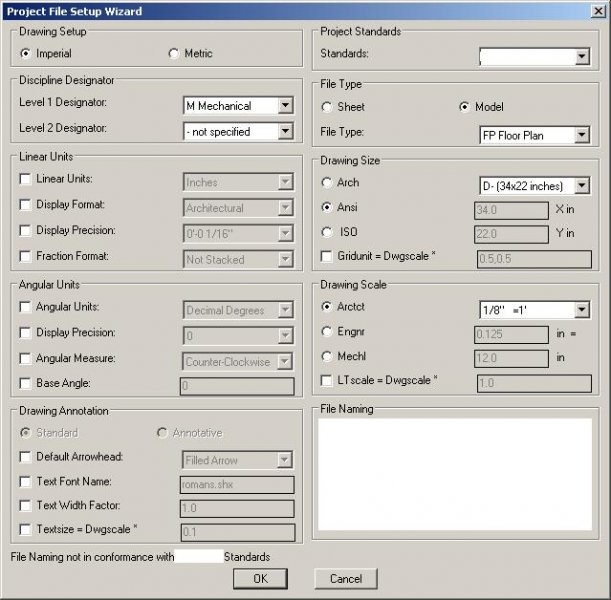Image resolution: width=611 pixels, height=600 pixels.
Task: Cancel the Project File Setup Wizard
Action: click(x=346, y=579)
